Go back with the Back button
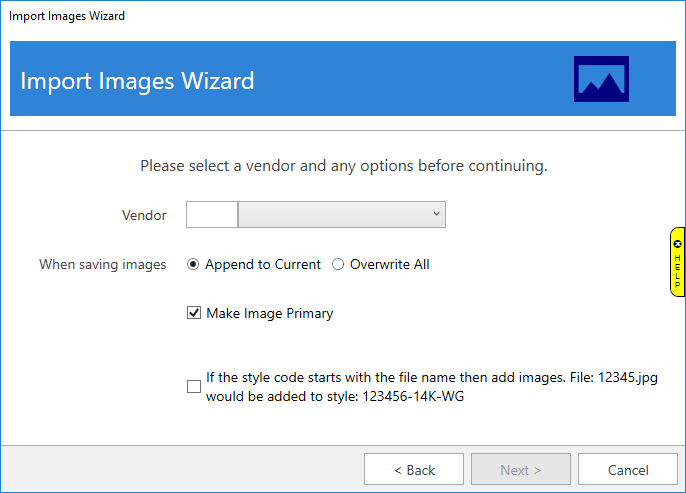The width and height of the screenshot is (686, 493). (x=414, y=470)
